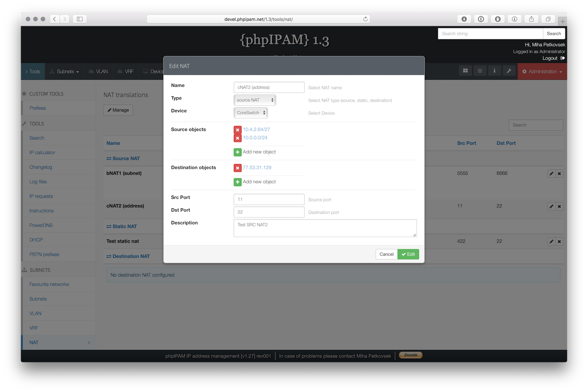Focus the top Search string field
This screenshot has height=392, width=588.
[490, 33]
